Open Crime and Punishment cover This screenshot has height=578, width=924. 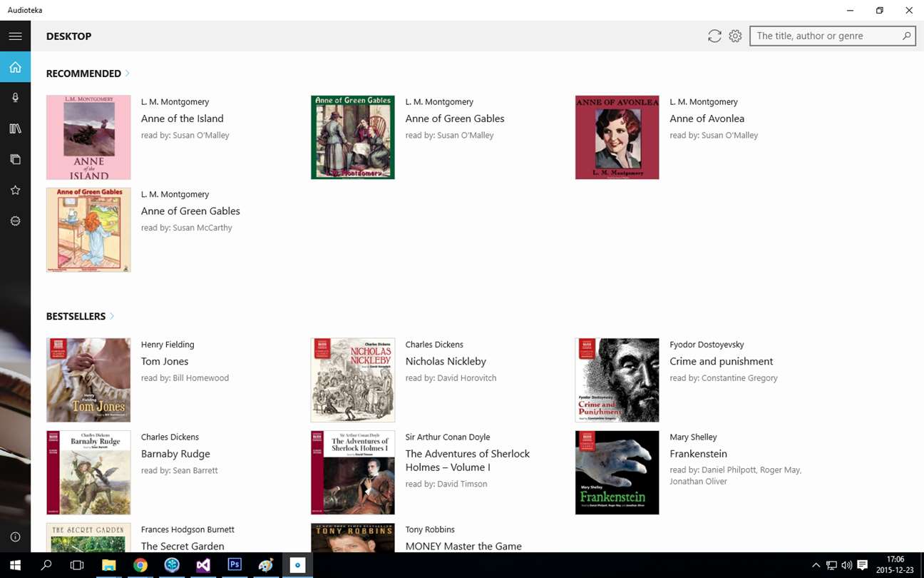click(617, 380)
